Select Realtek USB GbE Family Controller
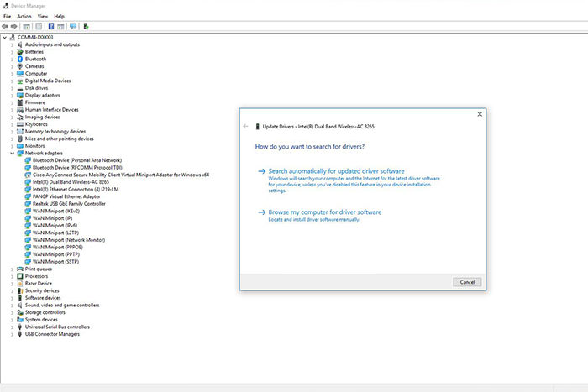The width and height of the screenshot is (588, 392). tap(69, 203)
